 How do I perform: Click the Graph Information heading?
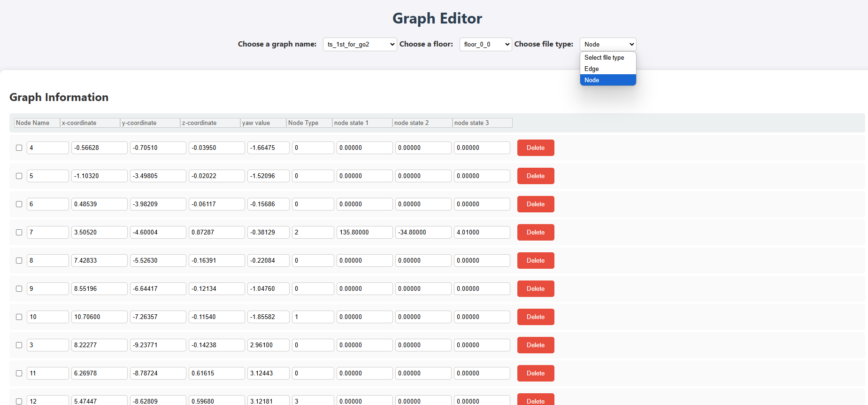(59, 97)
